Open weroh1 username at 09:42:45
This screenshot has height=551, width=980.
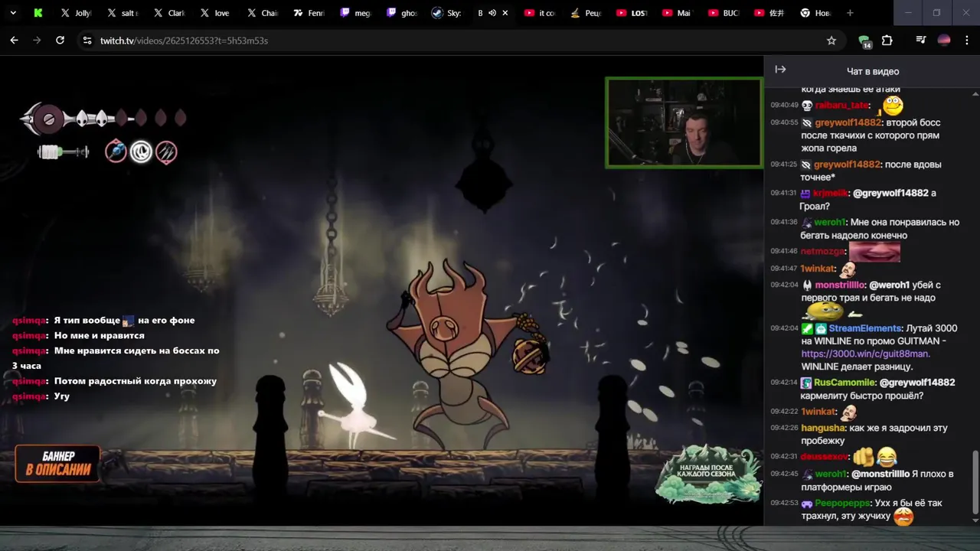[830, 474]
